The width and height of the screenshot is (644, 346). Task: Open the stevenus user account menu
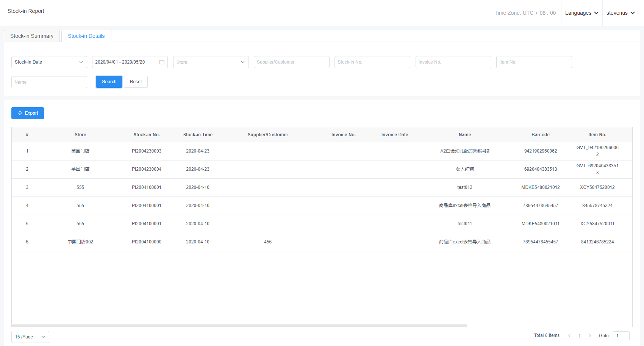(x=620, y=13)
